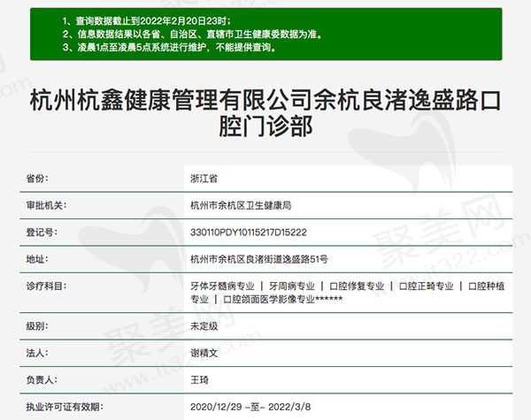Click the value 浙江省
The height and width of the screenshot is (420, 531).
(x=204, y=179)
